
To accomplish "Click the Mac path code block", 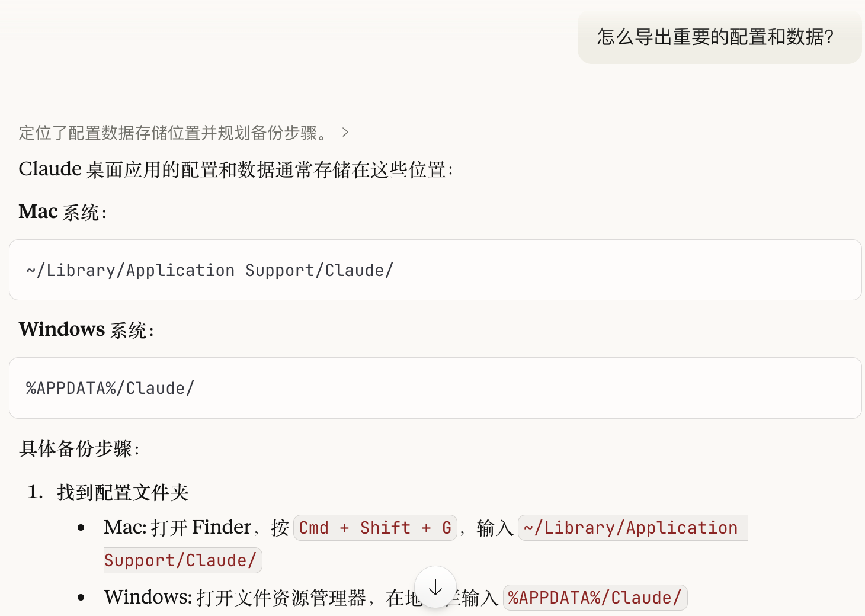I will (435, 270).
